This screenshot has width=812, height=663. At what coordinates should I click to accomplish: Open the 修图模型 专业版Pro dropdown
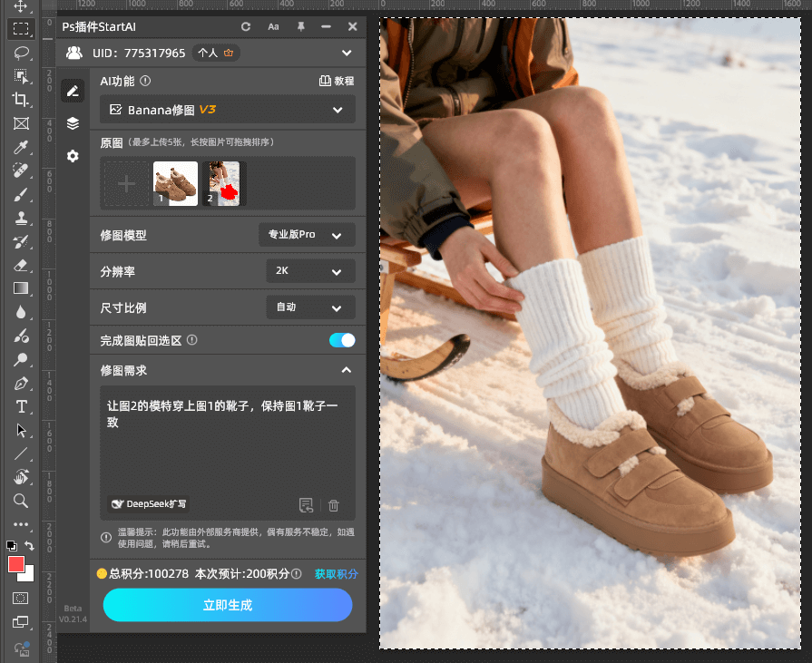[x=307, y=234]
